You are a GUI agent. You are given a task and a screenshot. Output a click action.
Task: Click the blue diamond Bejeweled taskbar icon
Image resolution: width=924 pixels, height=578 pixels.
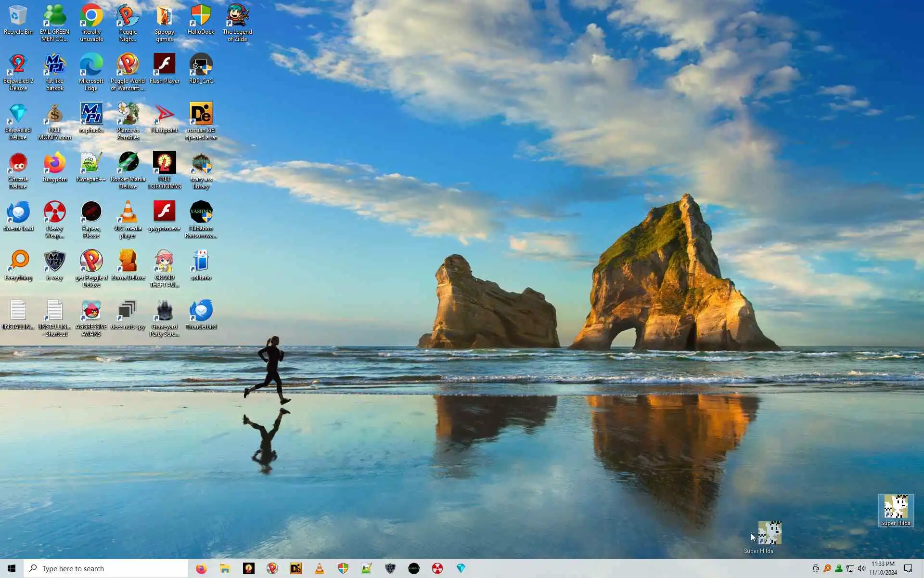click(x=461, y=568)
